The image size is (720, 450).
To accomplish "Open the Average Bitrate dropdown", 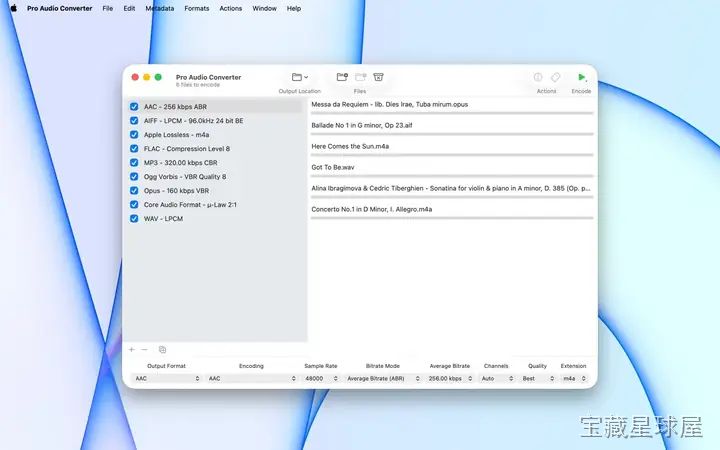I will [450, 378].
